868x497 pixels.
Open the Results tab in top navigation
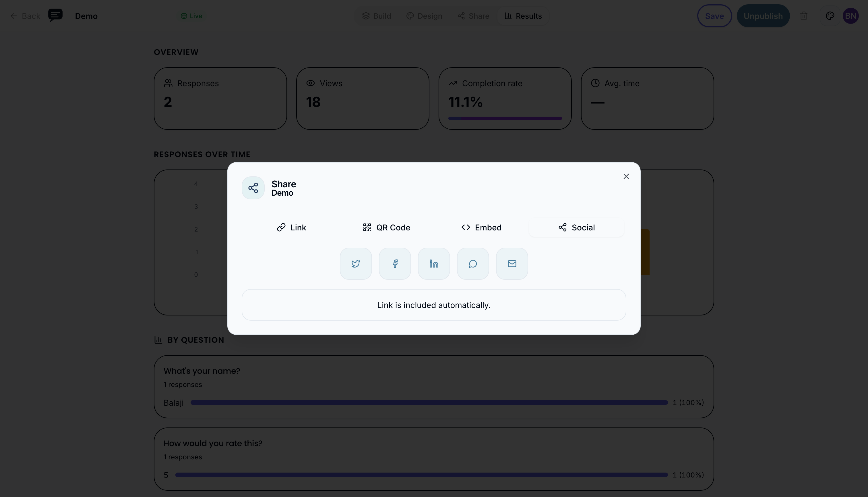pos(523,16)
